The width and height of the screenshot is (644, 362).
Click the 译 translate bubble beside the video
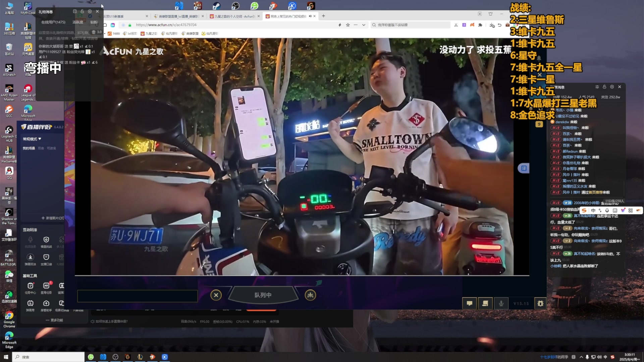pos(524,168)
